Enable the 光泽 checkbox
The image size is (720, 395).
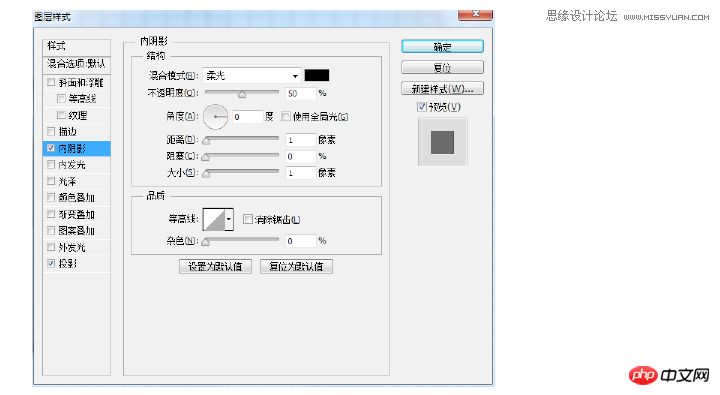[x=51, y=181]
